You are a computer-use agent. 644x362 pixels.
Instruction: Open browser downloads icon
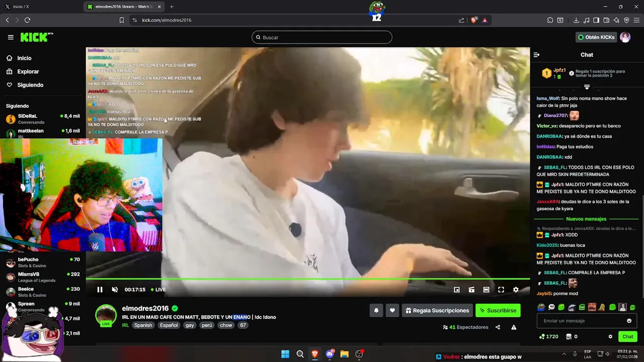click(x=576, y=20)
